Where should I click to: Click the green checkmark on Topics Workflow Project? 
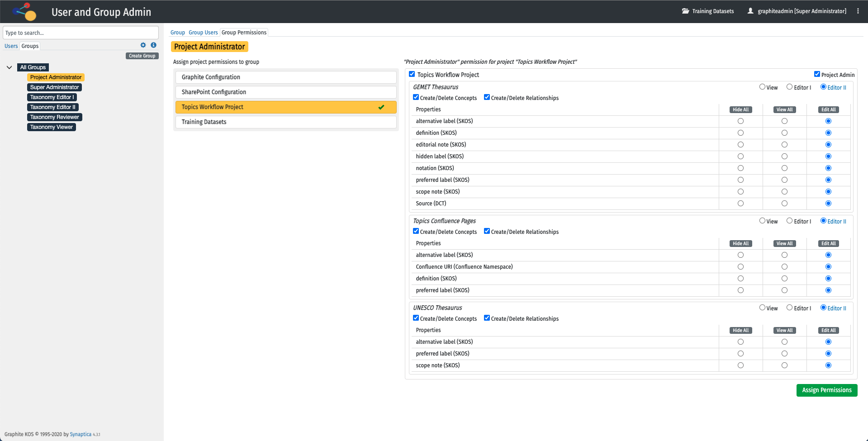click(x=381, y=107)
